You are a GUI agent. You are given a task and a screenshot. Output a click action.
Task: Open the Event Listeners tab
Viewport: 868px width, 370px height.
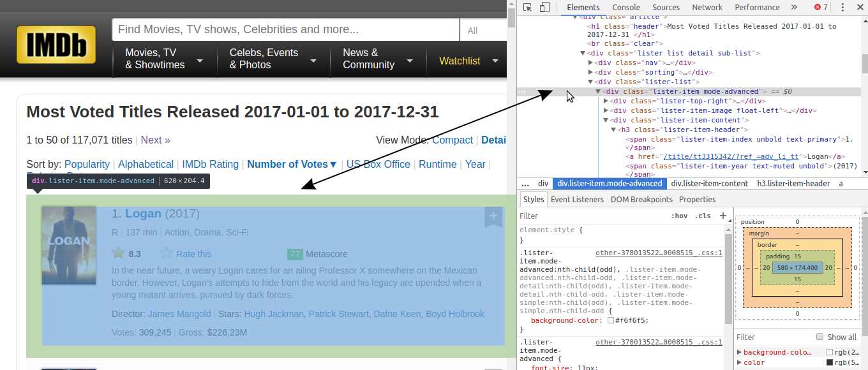577,199
